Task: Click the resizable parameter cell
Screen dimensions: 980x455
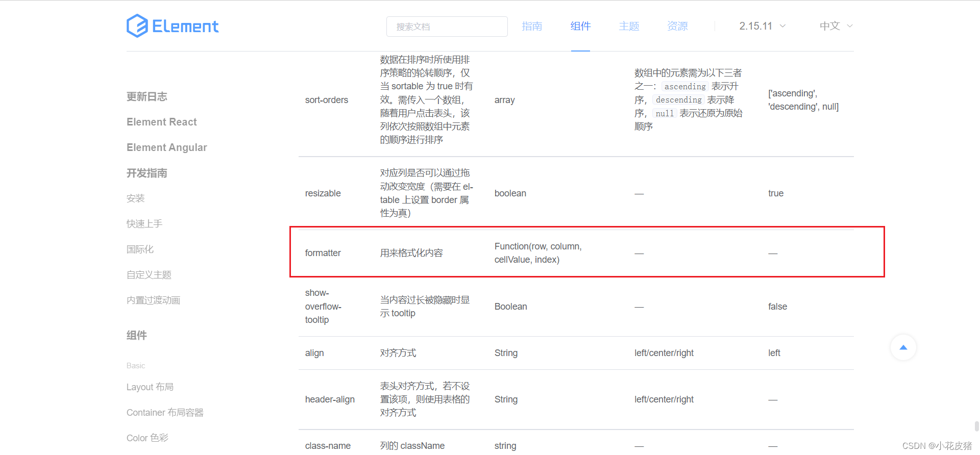Action: point(323,193)
